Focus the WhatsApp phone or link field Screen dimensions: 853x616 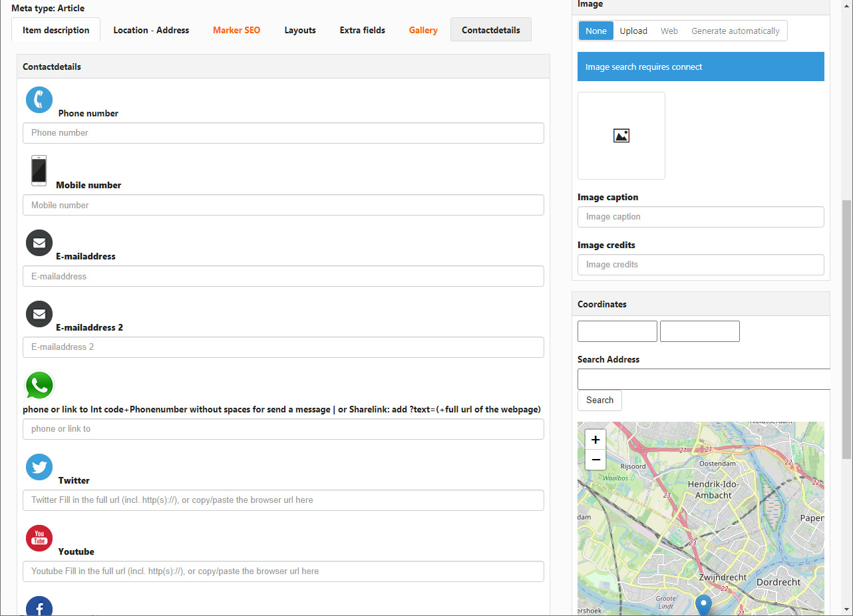283,429
